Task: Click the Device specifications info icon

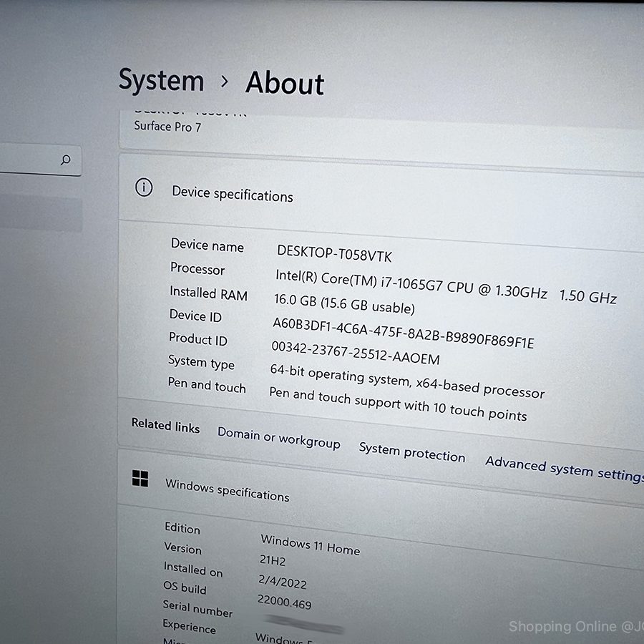Action: pyautogui.click(x=144, y=187)
